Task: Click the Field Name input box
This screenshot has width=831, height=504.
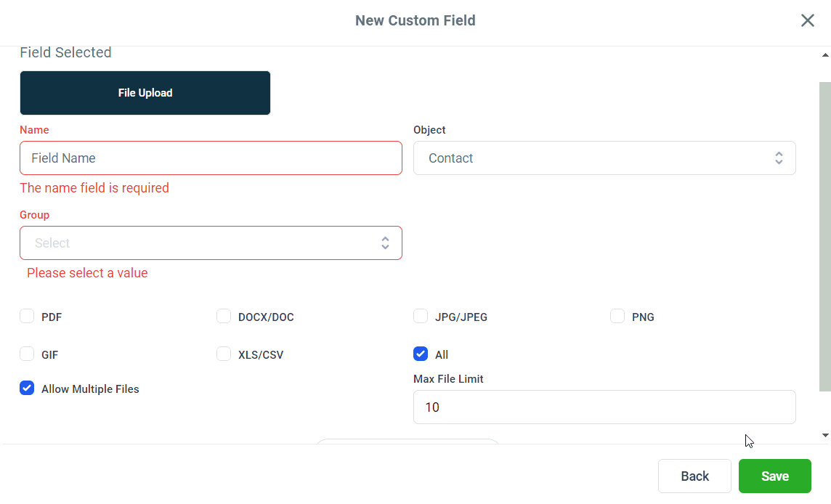Action: pyautogui.click(x=211, y=158)
